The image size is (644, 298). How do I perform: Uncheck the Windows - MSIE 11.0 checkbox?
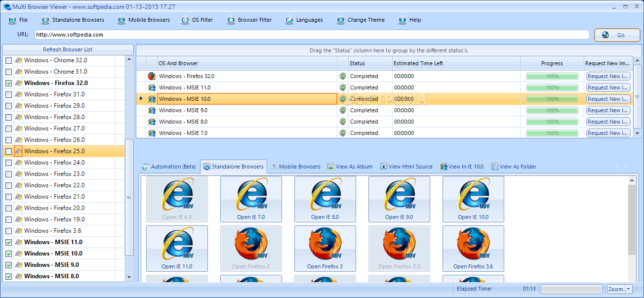(8, 242)
